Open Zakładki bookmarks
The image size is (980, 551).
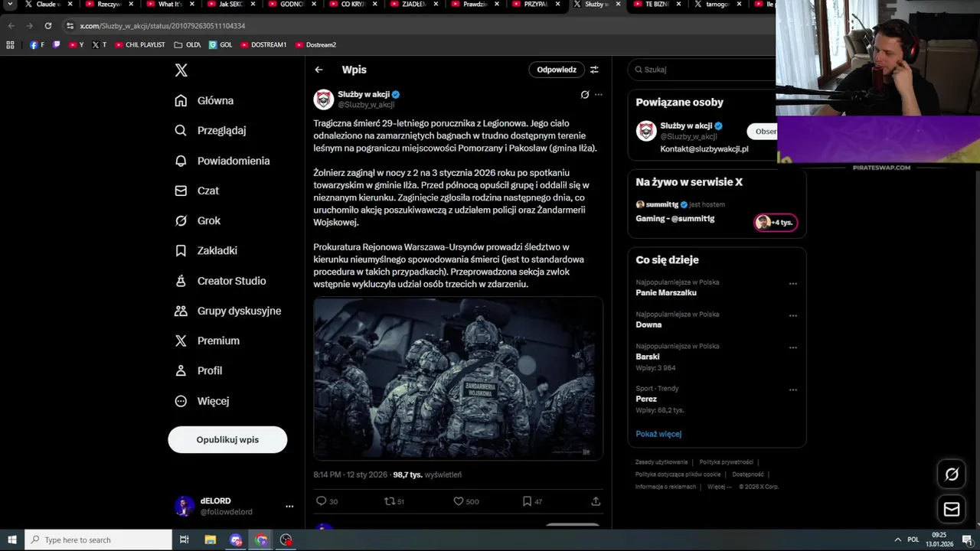pos(206,250)
